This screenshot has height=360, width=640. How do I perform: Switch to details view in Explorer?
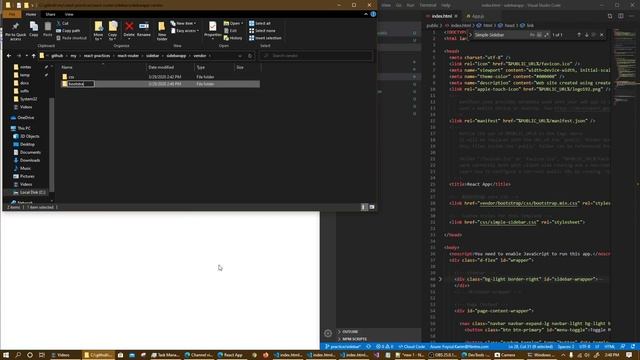[364, 207]
